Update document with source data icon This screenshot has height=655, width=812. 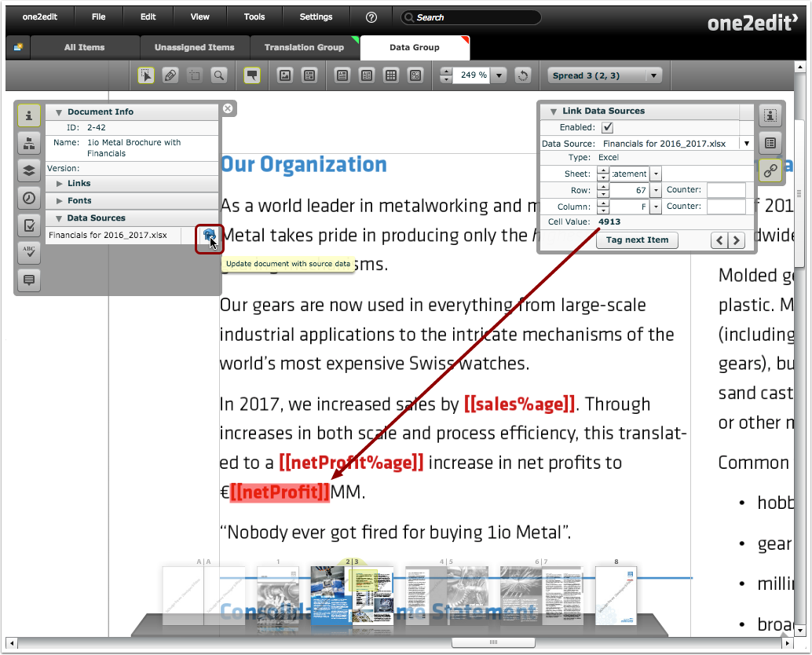pyautogui.click(x=209, y=236)
